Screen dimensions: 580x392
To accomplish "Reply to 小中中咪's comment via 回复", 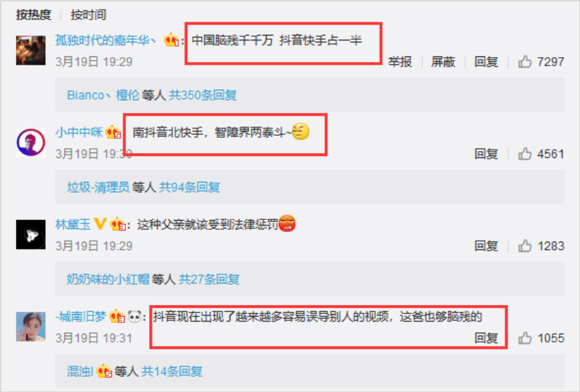I will coord(486,153).
